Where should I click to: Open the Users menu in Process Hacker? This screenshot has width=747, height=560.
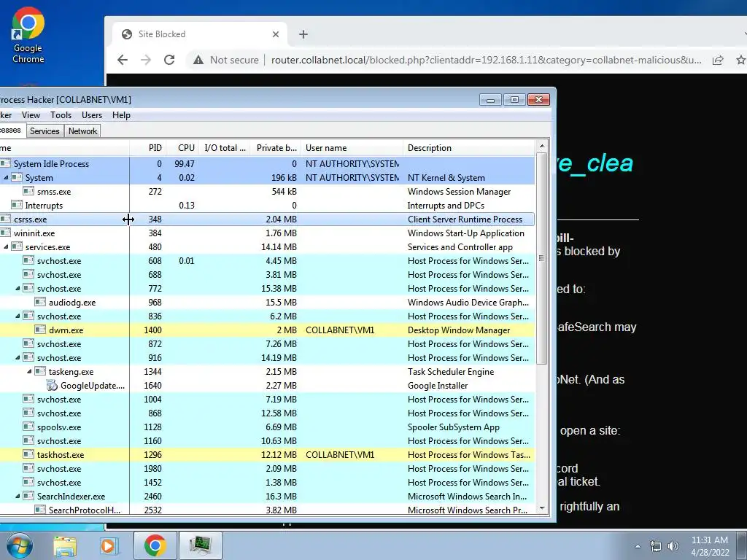[91, 114]
